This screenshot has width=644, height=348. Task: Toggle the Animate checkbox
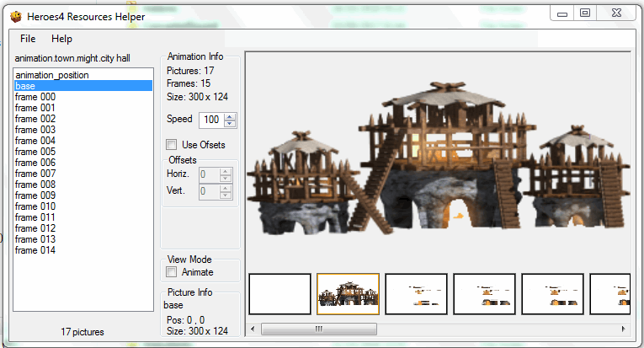click(x=171, y=272)
